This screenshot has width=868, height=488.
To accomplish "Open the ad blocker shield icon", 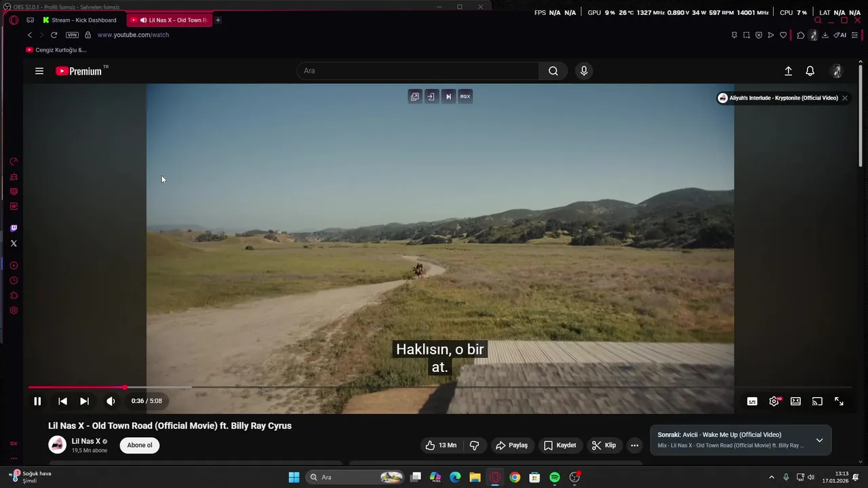I will tap(759, 35).
